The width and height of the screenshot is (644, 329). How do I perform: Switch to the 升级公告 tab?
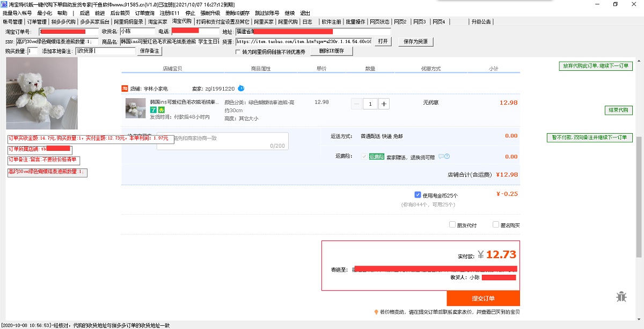pos(481,22)
